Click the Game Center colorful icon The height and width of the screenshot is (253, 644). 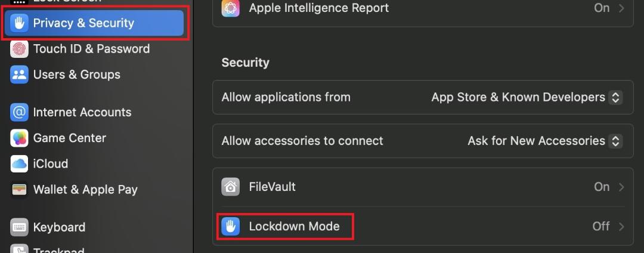(19, 138)
